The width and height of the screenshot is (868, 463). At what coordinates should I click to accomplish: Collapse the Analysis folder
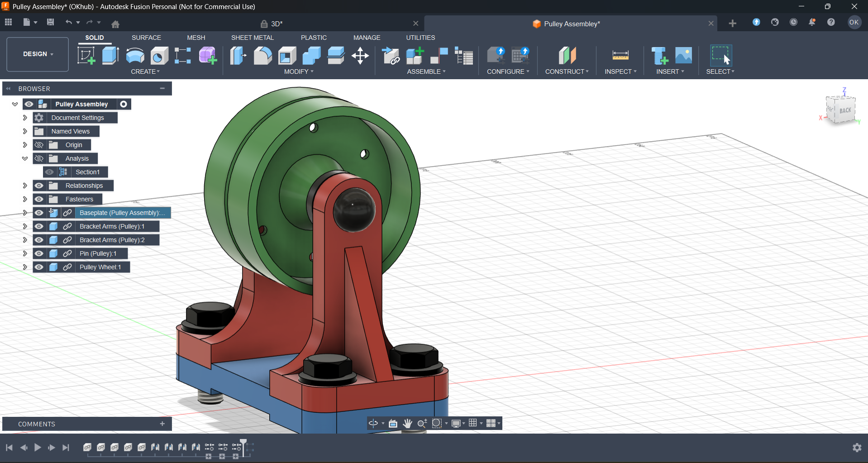[25, 158]
